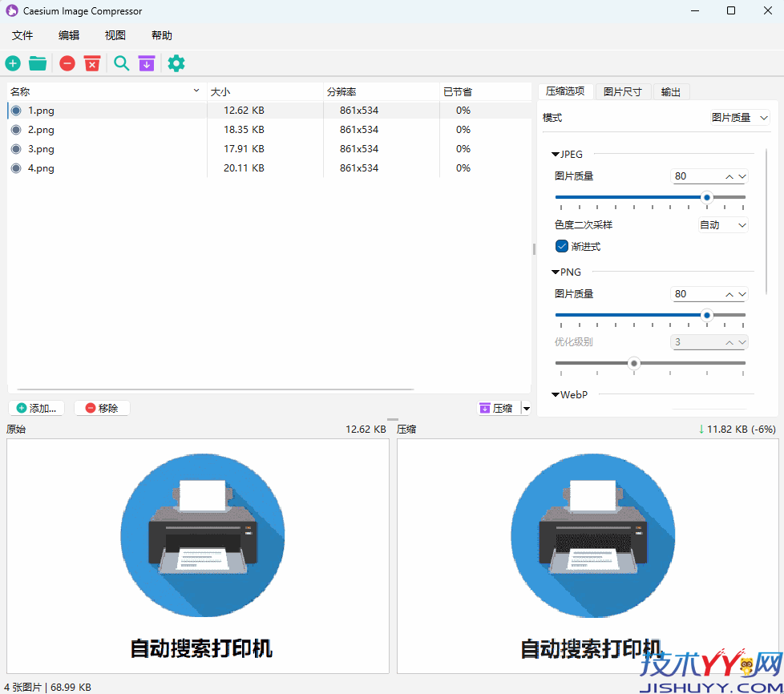Open the 文件 menu
This screenshot has height=694, width=784.
tap(22, 34)
